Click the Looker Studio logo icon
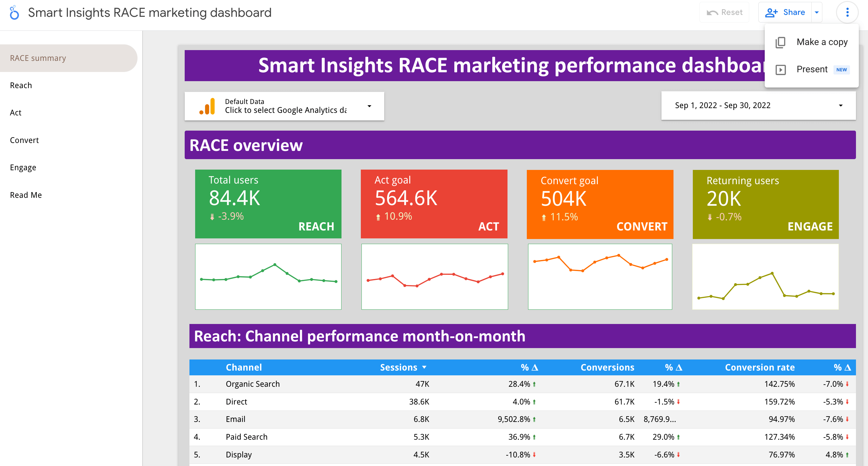 click(14, 12)
